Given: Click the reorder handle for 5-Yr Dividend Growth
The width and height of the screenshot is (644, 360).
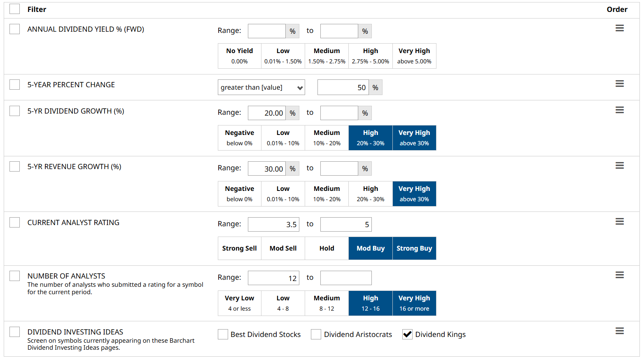Looking at the screenshot, I should (x=619, y=110).
